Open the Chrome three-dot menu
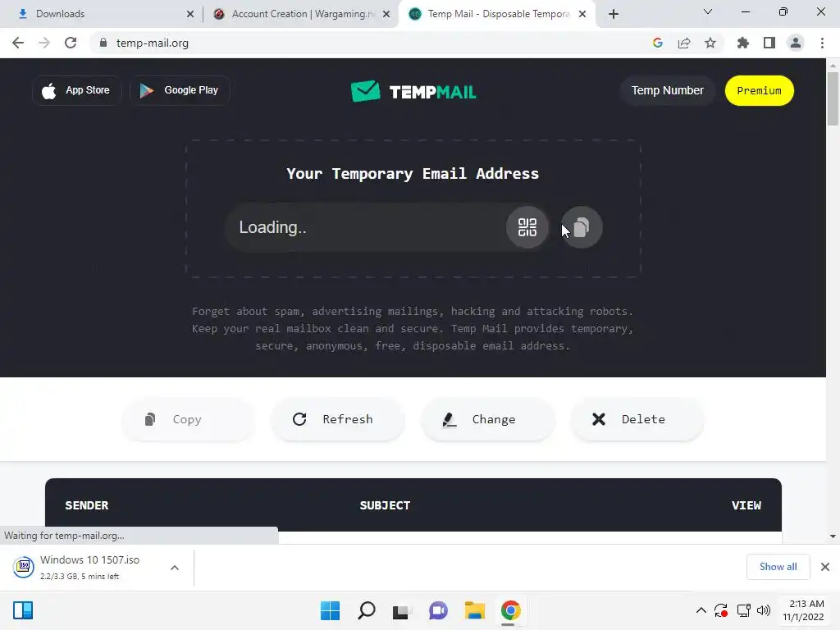This screenshot has width=840, height=630. (822, 43)
